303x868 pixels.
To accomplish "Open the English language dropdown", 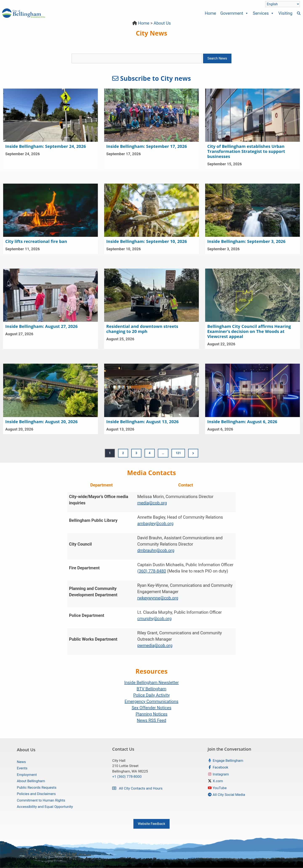I will point(282,4).
